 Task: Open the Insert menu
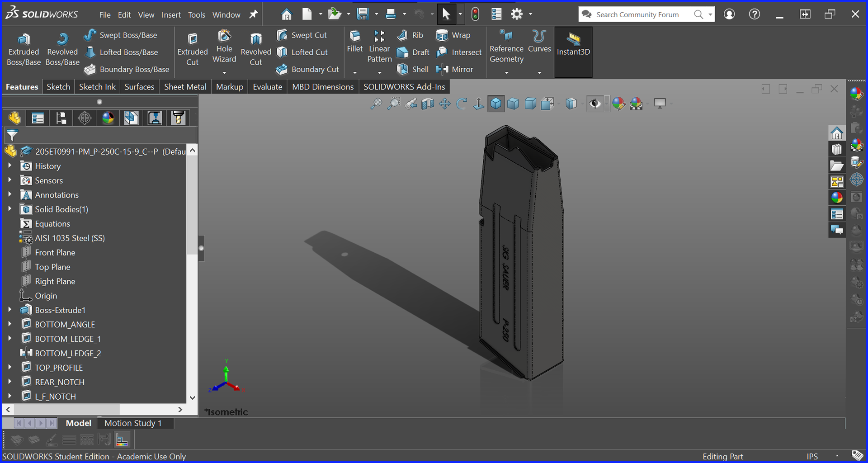pyautogui.click(x=171, y=14)
